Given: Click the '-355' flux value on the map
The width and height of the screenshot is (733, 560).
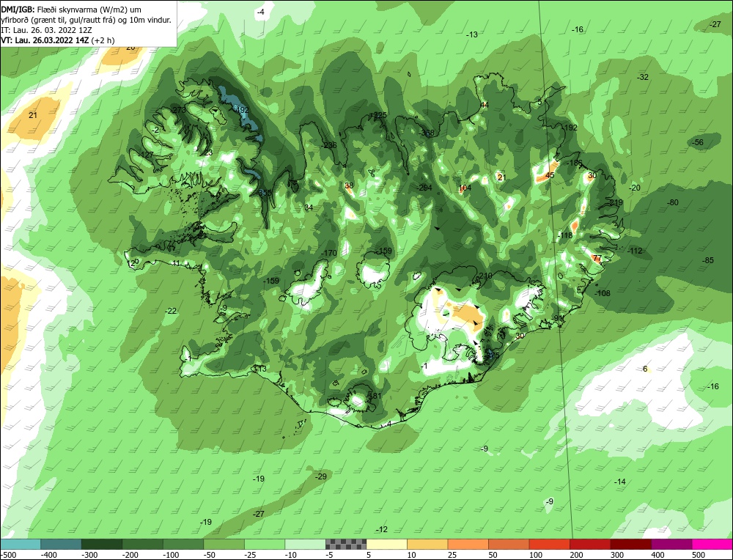Looking at the screenshot, I should [264, 193].
